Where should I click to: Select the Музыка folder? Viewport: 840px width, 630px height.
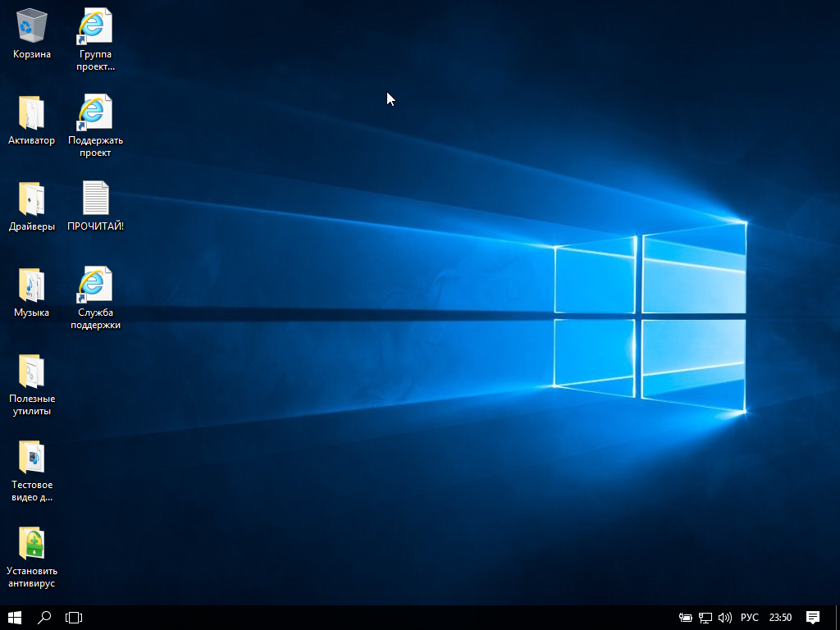[32, 293]
